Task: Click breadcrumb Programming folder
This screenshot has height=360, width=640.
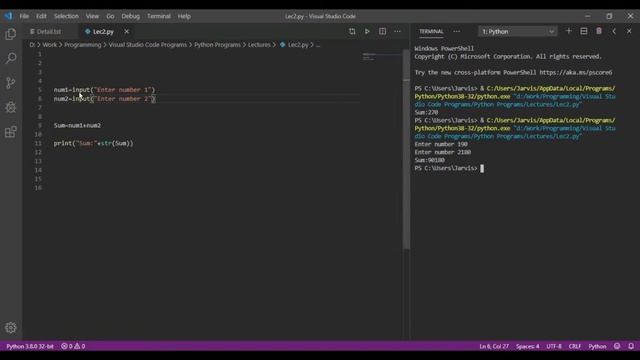Action: tap(82, 45)
